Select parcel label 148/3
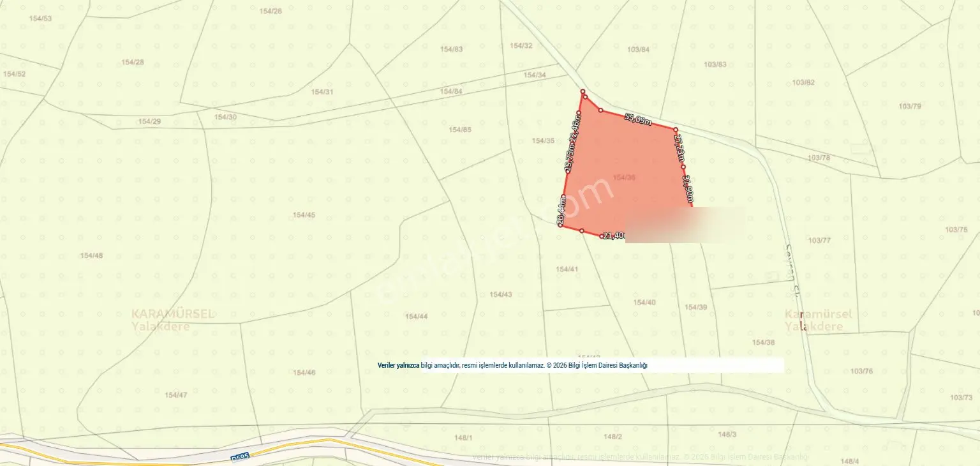The image size is (980, 466). point(727,434)
